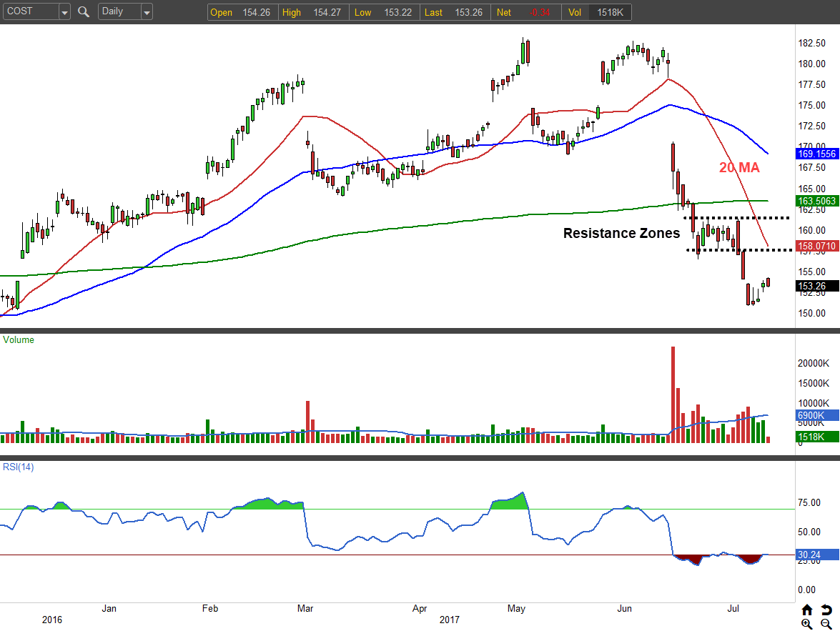Click the green 163.5063 moving average tag
Viewport: 840px width, 631px height.
coord(816,202)
